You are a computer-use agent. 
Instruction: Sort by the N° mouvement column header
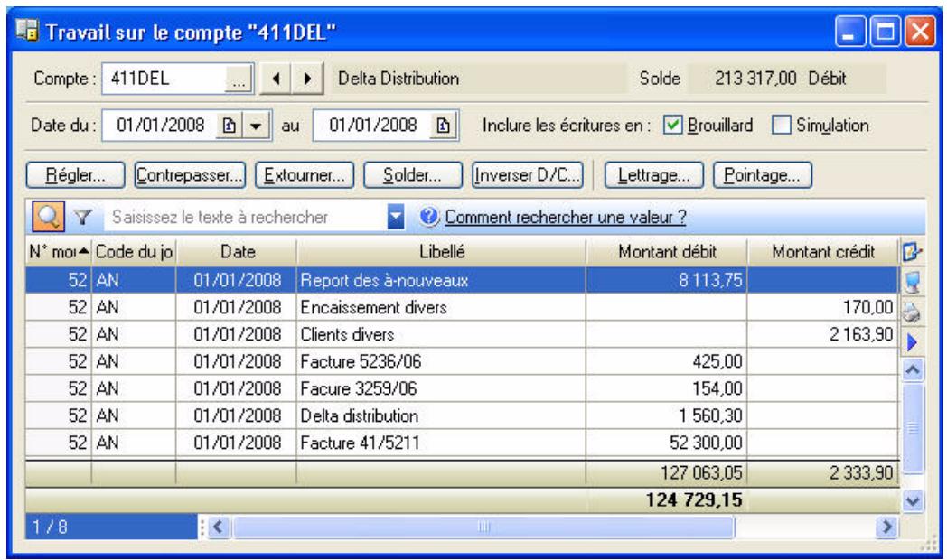click(58, 252)
